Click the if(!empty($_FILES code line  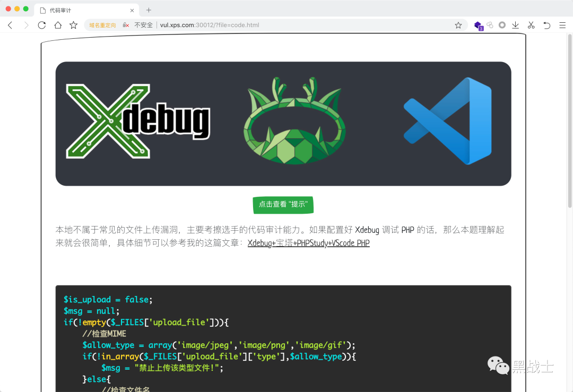tap(146, 322)
